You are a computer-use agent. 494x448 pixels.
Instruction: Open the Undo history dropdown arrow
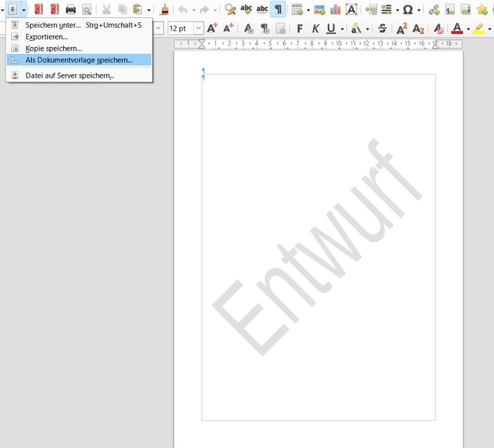(193, 10)
